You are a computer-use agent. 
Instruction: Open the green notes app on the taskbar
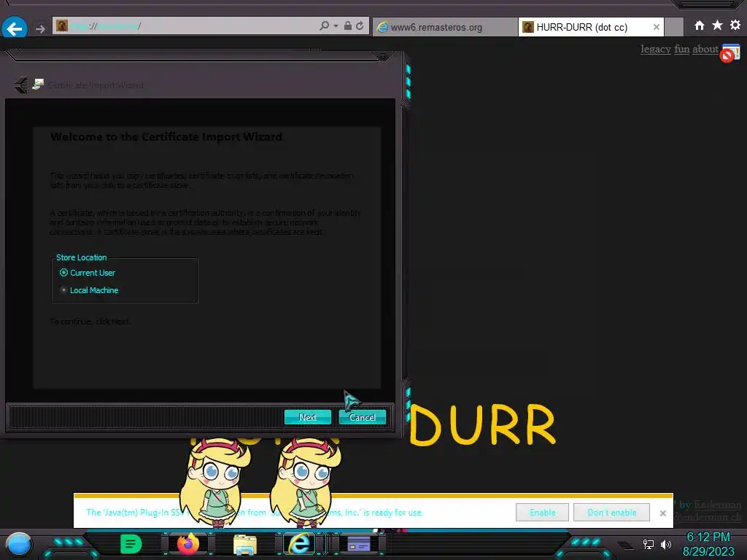[131, 544]
